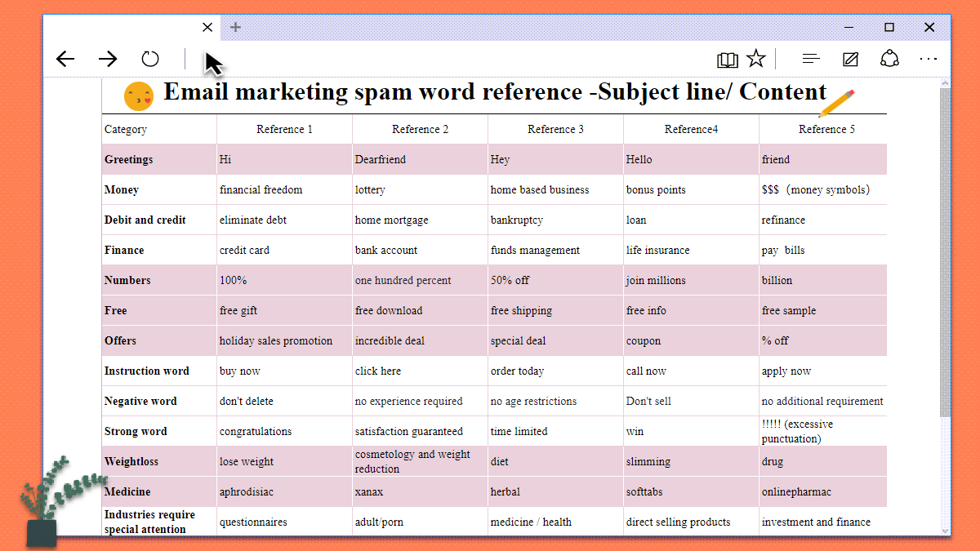Open the more actions ellipsis menu
Viewport: 980px width, 551px height.
tap(929, 59)
